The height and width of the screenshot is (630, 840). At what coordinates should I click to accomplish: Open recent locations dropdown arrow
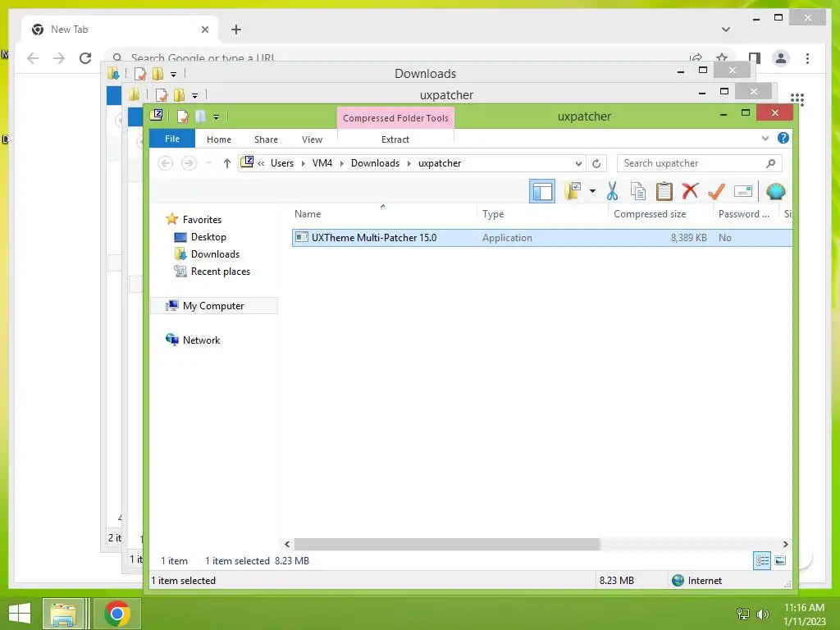point(209,163)
